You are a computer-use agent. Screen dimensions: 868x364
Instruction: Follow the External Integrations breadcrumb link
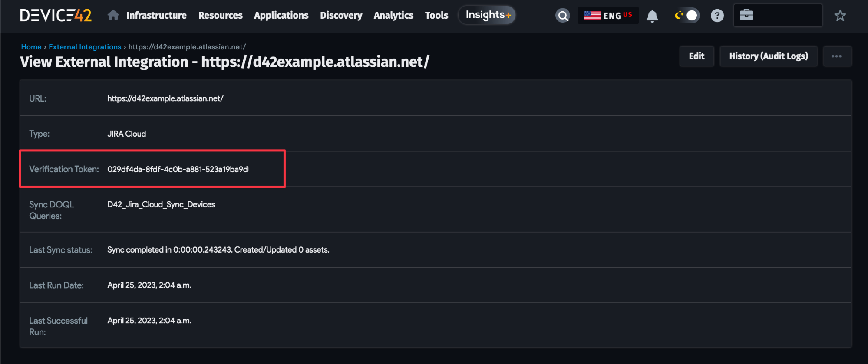(85, 47)
